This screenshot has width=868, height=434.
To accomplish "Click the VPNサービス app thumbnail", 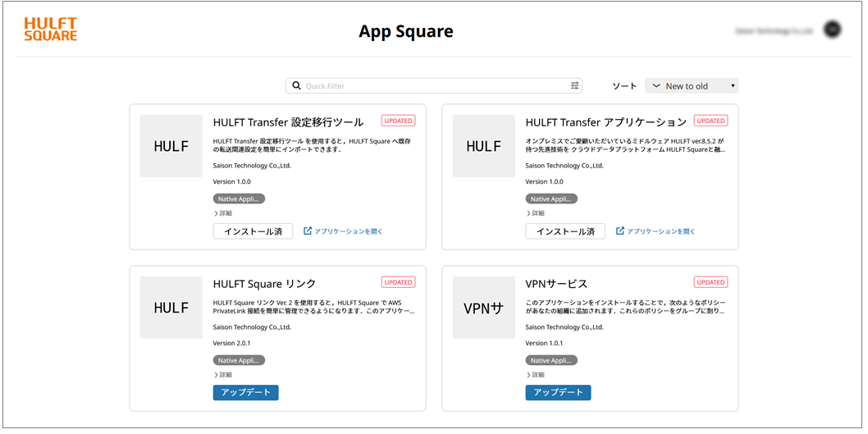I will (484, 308).
